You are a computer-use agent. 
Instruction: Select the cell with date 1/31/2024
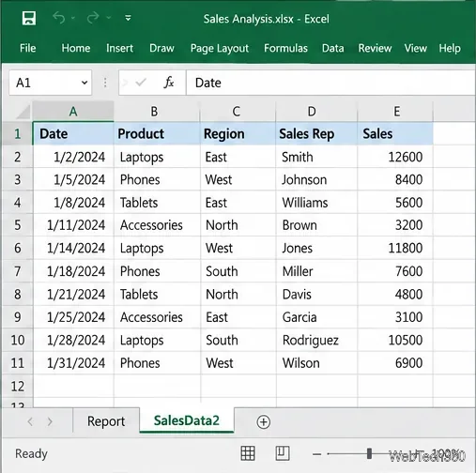(x=73, y=363)
